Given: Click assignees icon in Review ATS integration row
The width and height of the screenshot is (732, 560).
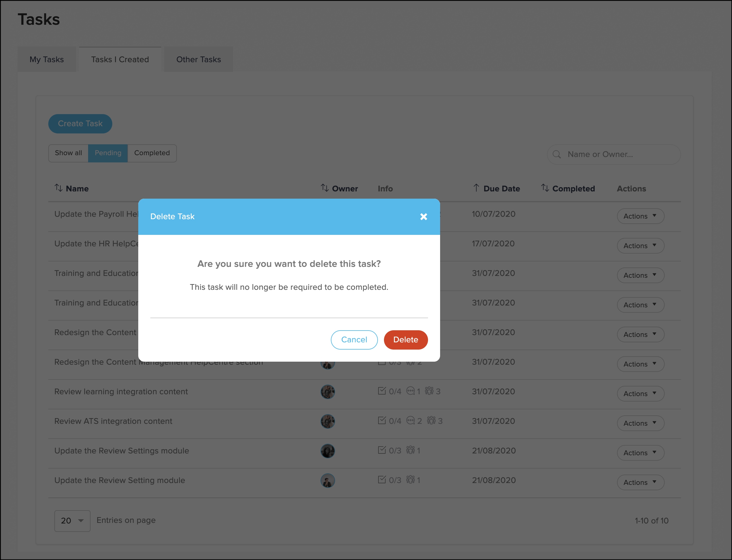Looking at the screenshot, I should pos(431,420).
